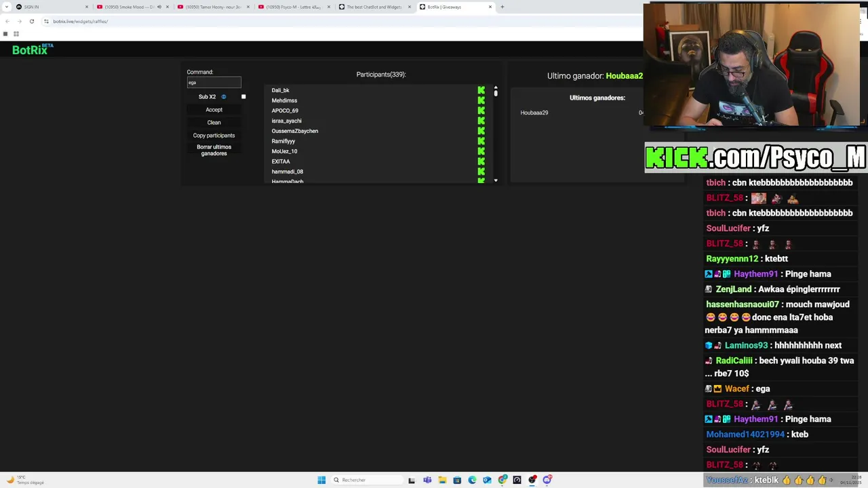Click Houbaaa29 in Ultimos ganadores list
The height and width of the screenshot is (488, 868).
534,113
